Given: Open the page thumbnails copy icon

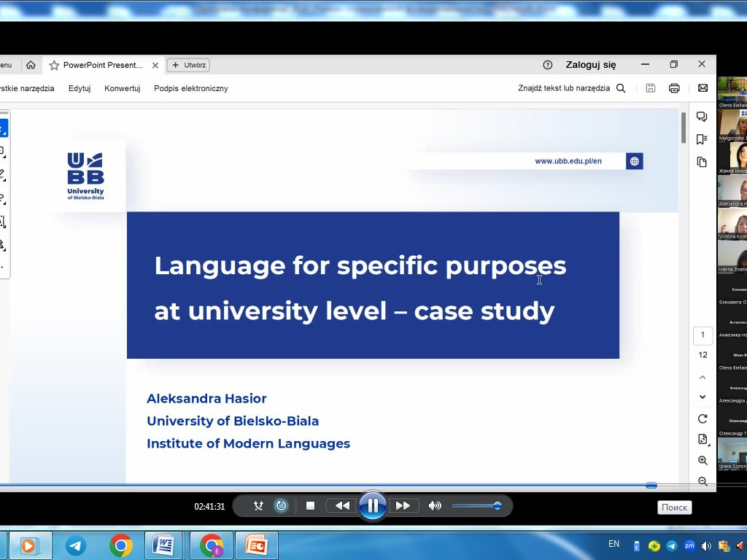Looking at the screenshot, I should pyautogui.click(x=702, y=162).
